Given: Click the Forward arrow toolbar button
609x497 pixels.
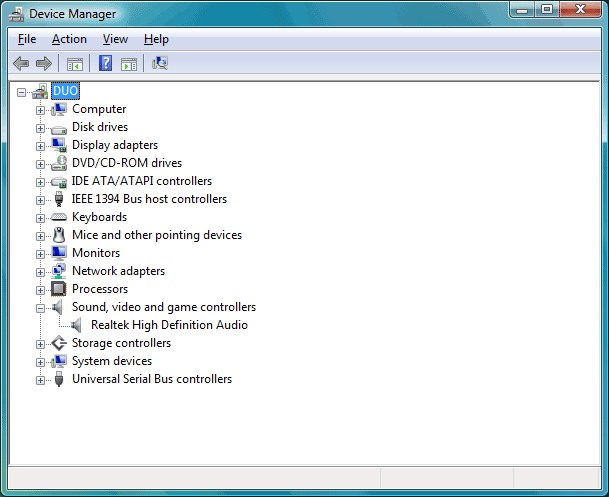Looking at the screenshot, I should click(x=44, y=64).
